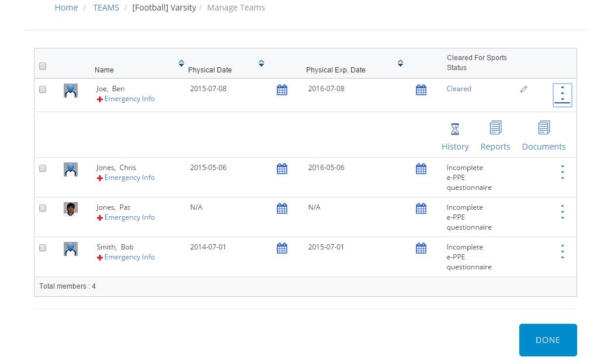The width and height of the screenshot is (597, 364).
Task: Open Documents icon
Action: click(x=544, y=127)
